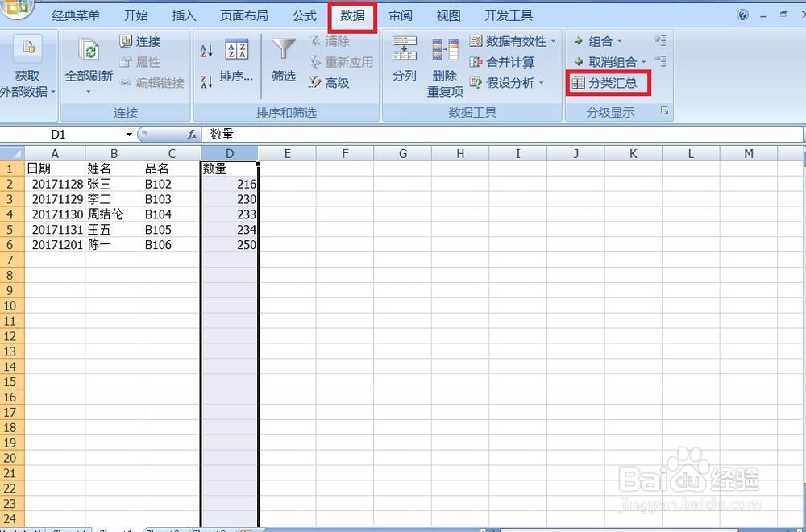Expand the 全部刷新 dropdown arrow
This screenshot has width=806, height=532.
(x=89, y=92)
